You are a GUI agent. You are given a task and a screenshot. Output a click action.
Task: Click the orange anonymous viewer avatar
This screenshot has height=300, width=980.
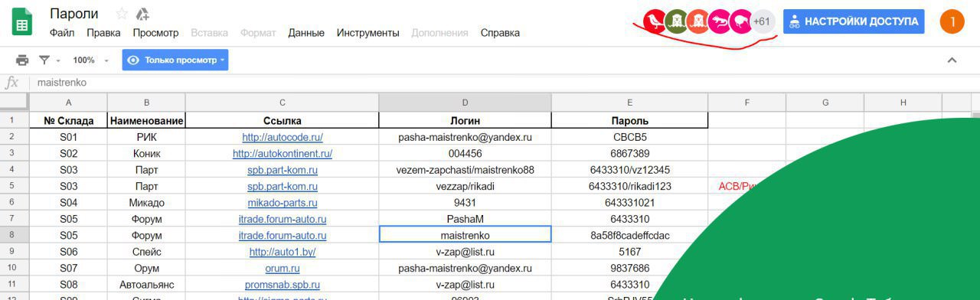point(697,21)
